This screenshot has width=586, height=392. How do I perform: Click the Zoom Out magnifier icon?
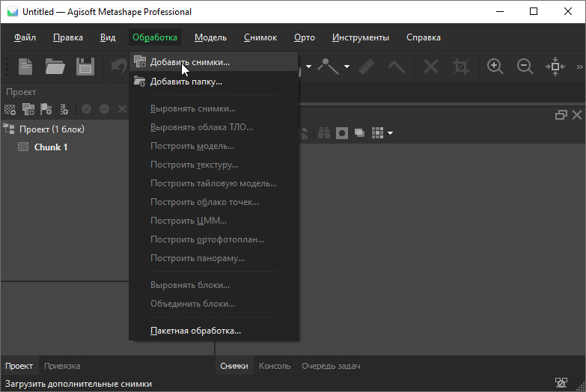pos(525,66)
